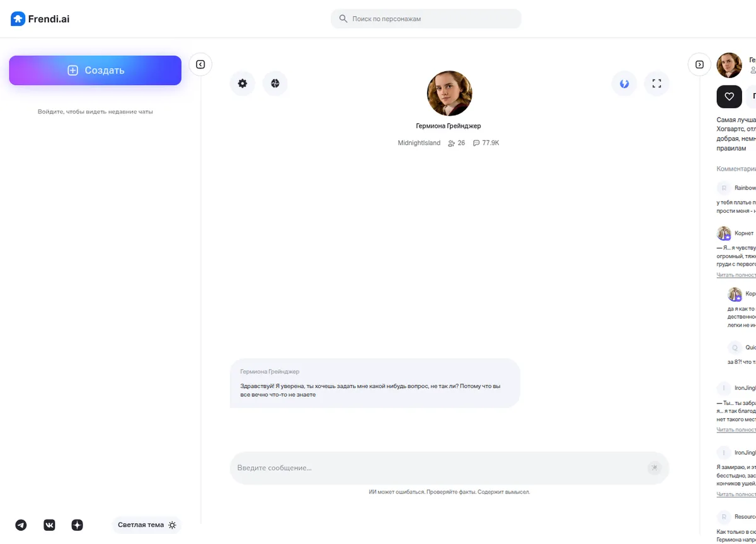Expand the comment starting "— Ты... ты забра"

[x=736, y=429]
